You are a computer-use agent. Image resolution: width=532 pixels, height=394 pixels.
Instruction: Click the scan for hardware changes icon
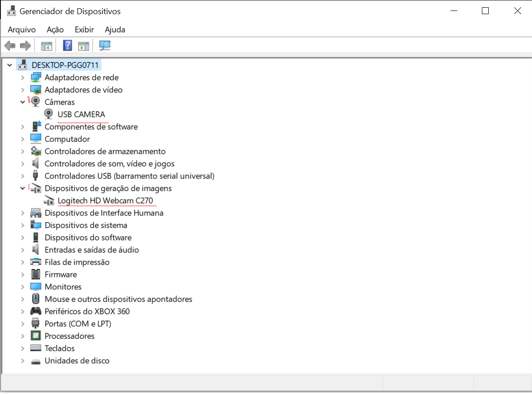[x=104, y=46]
